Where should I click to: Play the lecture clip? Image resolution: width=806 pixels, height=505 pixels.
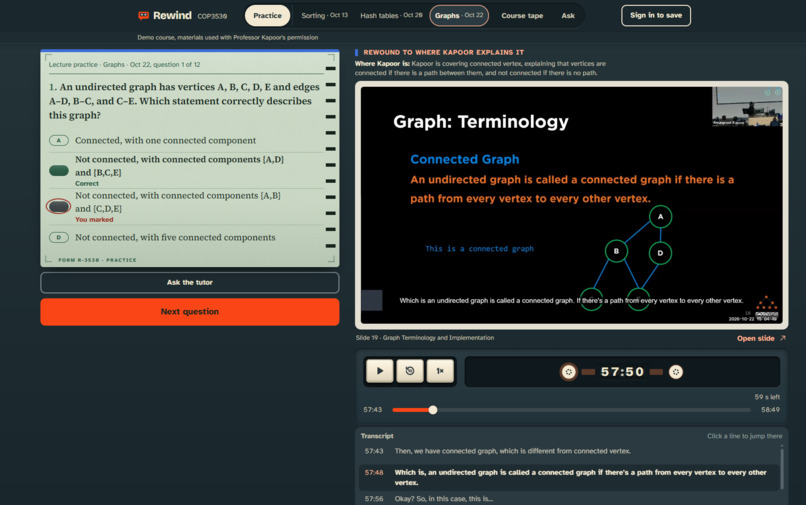[380, 371]
